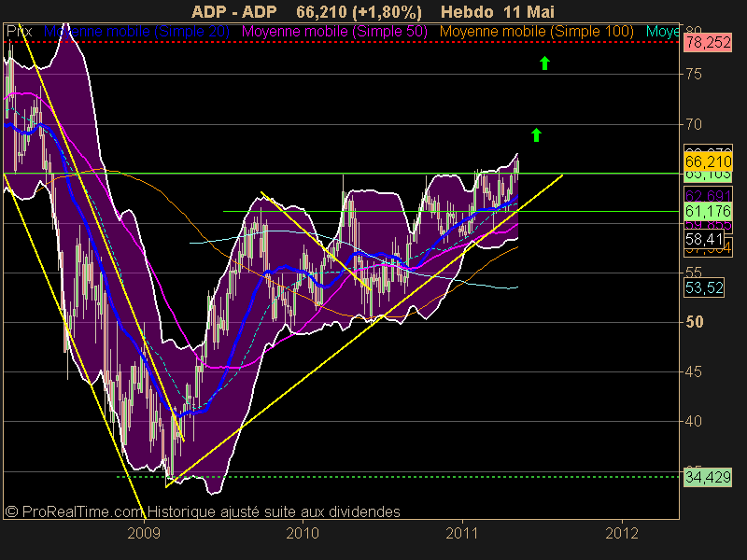Click the 2009 date axis label
Viewport: 747px width, 560px height.
(144, 533)
